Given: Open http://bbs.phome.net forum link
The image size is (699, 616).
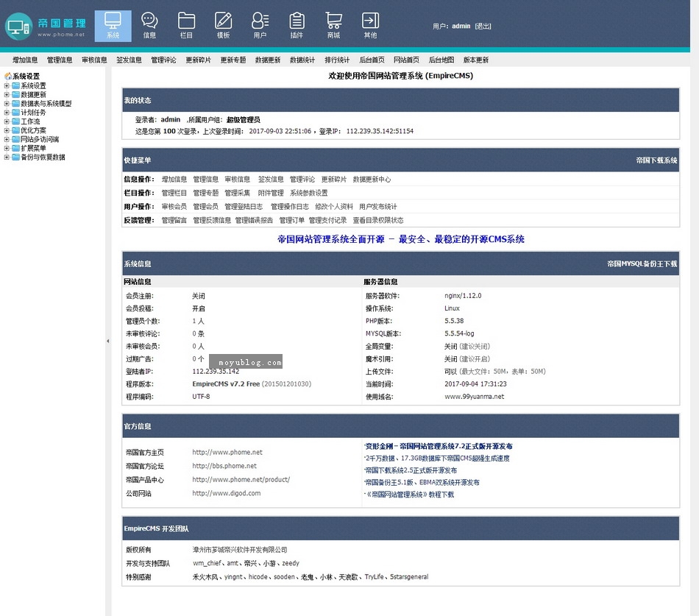Looking at the screenshot, I should 224,466.
